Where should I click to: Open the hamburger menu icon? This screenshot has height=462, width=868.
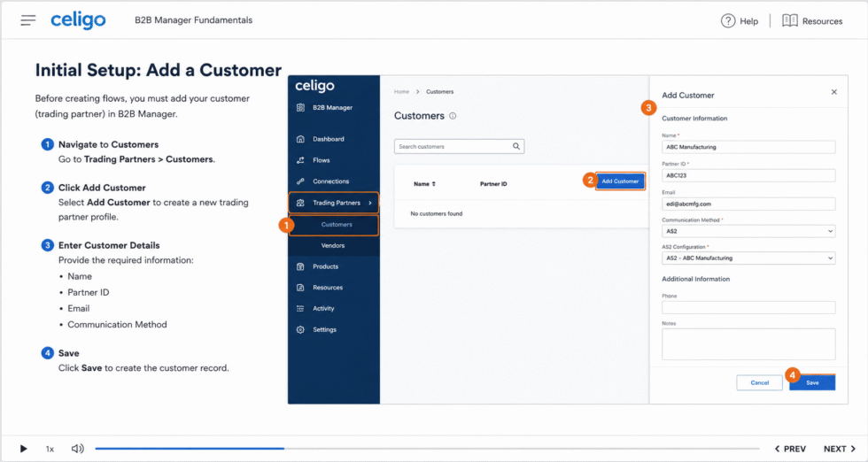pyautogui.click(x=28, y=20)
